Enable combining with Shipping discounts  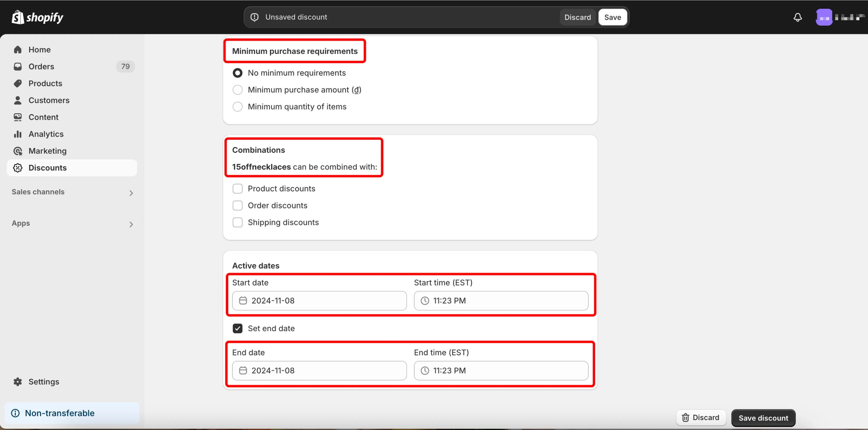click(x=237, y=223)
